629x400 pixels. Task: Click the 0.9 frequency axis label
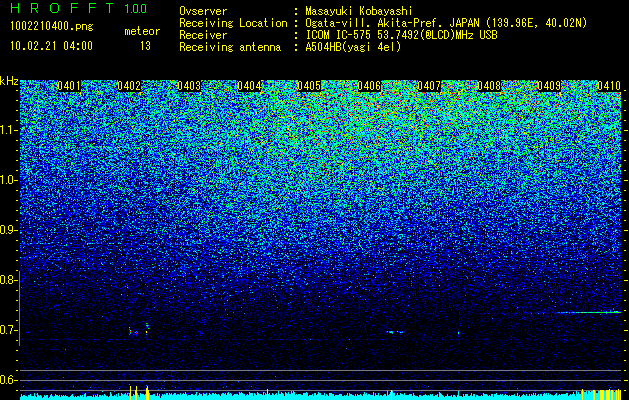pos(7,230)
